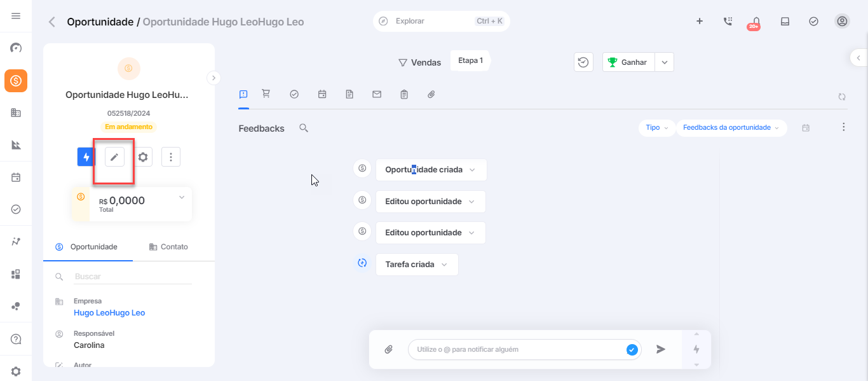Open the shopping cart products tab
The height and width of the screenshot is (381, 868).
[x=266, y=94]
